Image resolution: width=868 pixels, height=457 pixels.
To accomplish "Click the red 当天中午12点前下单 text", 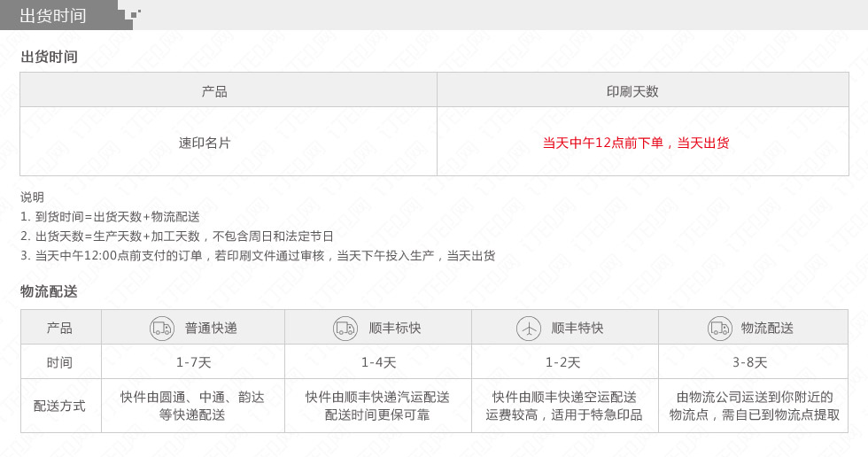I will pos(603,143).
